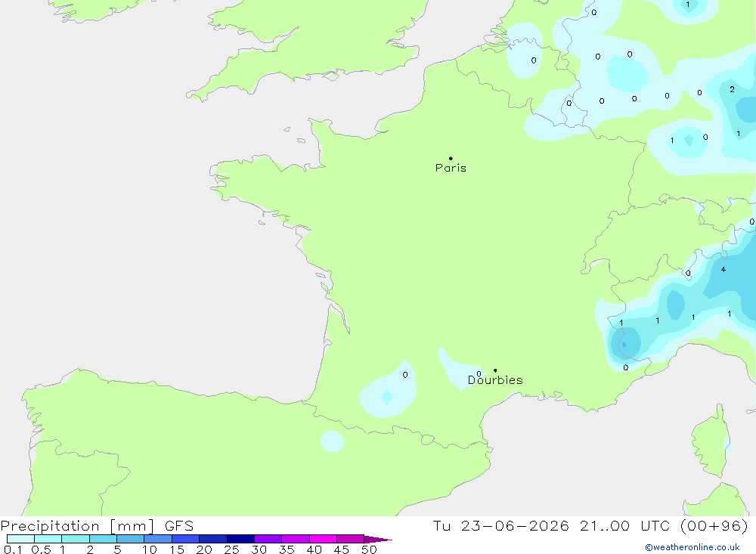Image resolution: width=756 pixels, height=554 pixels.
Task: Click the '10' legend tick label
Action: coord(150,549)
